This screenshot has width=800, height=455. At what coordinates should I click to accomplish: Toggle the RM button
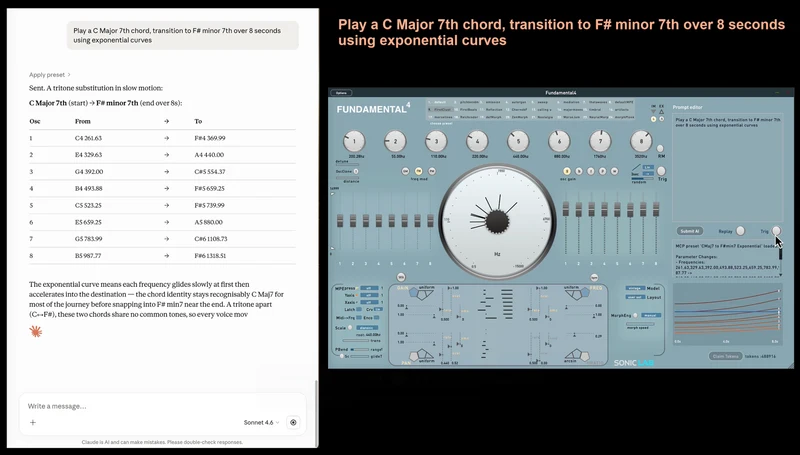click(660, 148)
